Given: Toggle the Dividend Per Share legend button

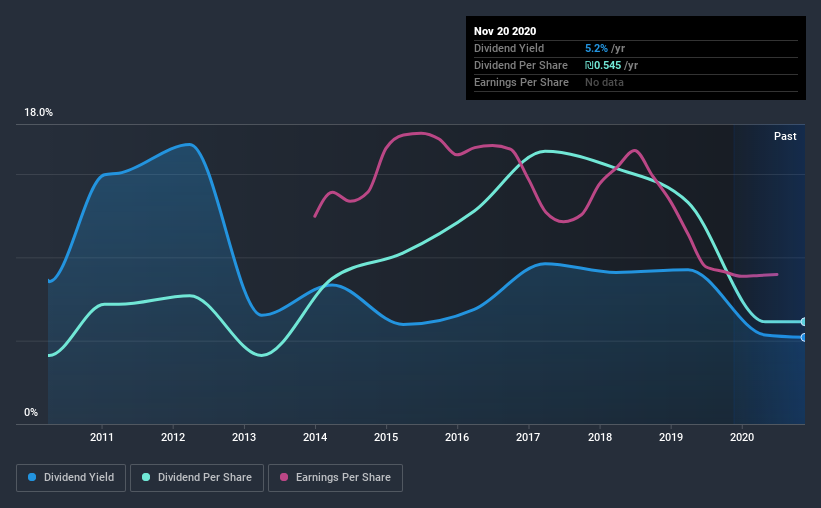Looking at the screenshot, I should pyautogui.click(x=197, y=478).
